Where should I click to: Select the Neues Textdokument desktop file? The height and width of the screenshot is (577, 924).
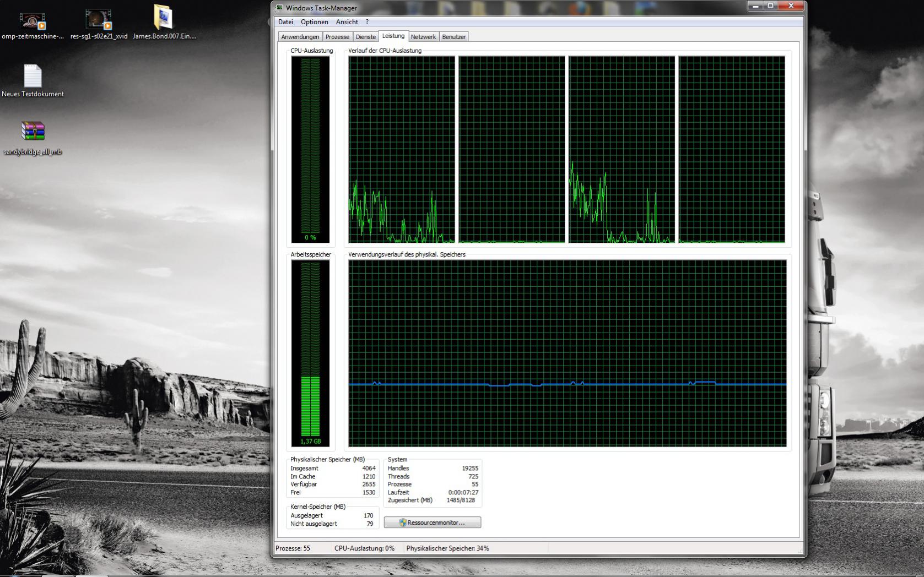tap(33, 76)
